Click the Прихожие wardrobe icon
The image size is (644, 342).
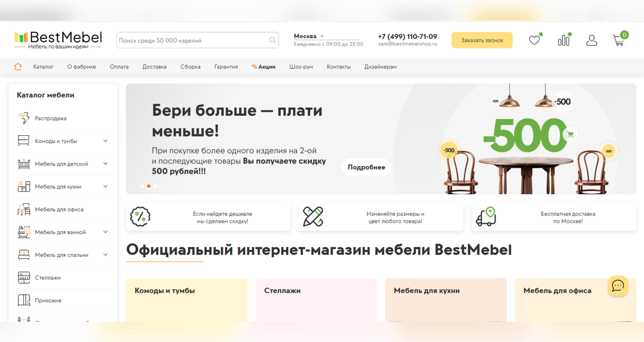pos(24,300)
